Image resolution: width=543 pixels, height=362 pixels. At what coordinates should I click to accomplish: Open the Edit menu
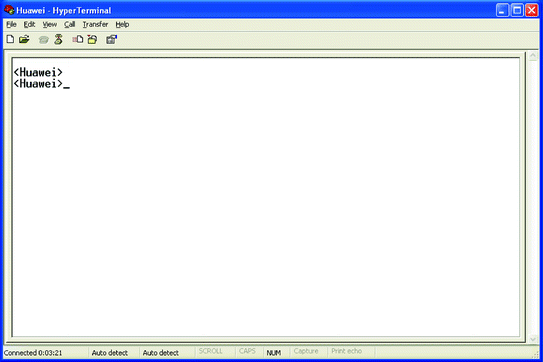[x=29, y=24]
